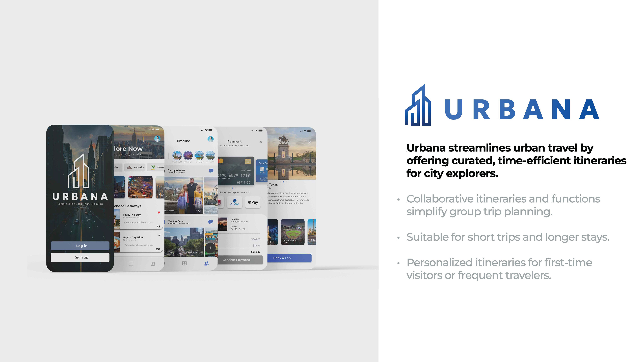Image resolution: width=644 pixels, height=362 pixels.
Task: Open the Chicago, IL story circle
Action: 188,156
